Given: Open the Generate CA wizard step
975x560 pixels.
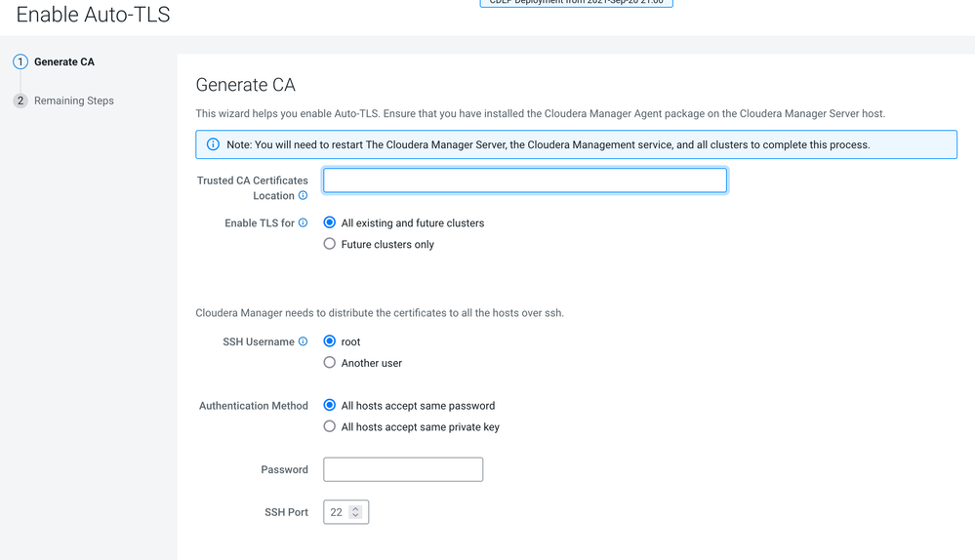Looking at the screenshot, I should [64, 61].
